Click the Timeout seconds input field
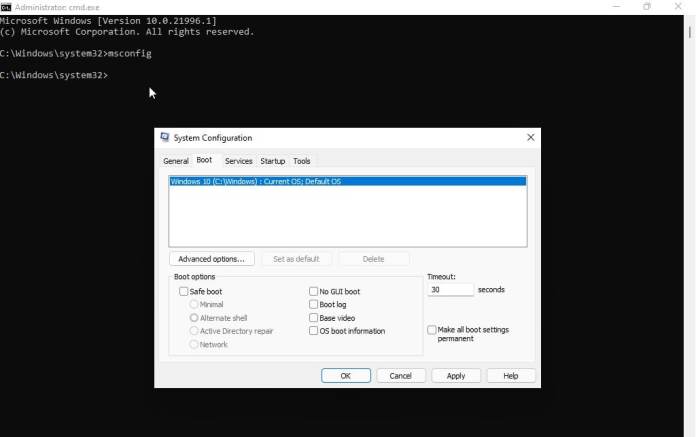Screen dimensions: 696x437 pos(450,290)
